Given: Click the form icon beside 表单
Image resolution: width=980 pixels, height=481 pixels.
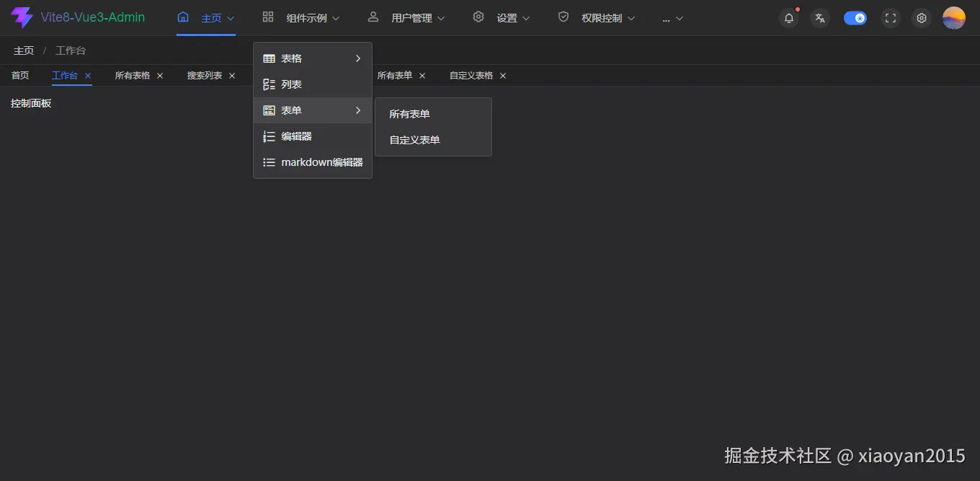Looking at the screenshot, I should [269, 110].
